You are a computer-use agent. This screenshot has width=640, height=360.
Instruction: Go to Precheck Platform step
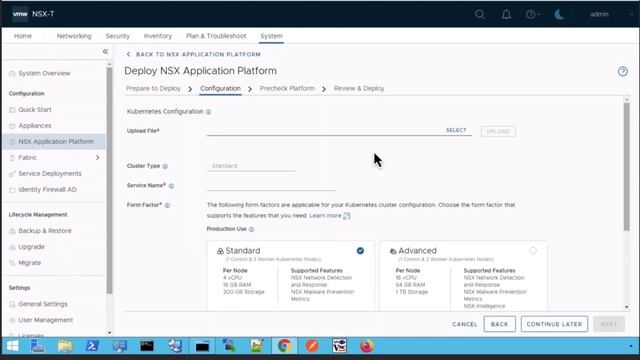(287, 89)
